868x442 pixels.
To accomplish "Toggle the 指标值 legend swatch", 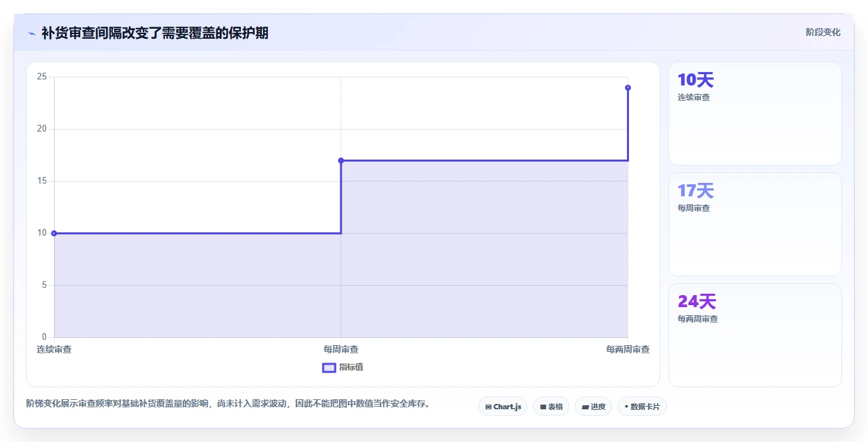I will [x=329, y=367].
